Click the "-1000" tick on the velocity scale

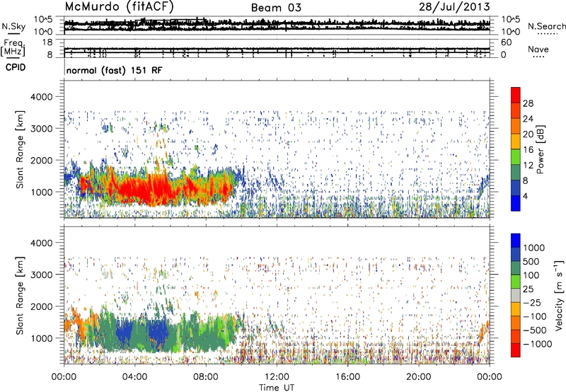(538, 344)
